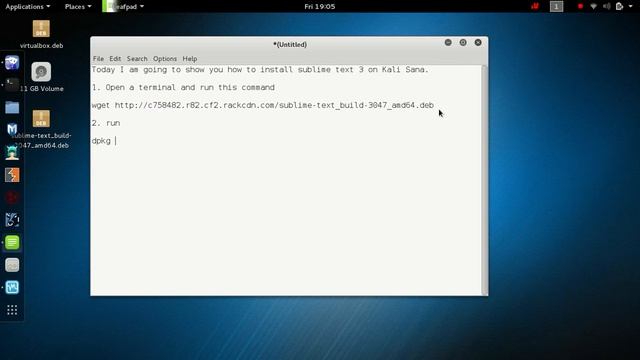Open Leafpad Edit menu
Screen dimensions: 640x360
[115, 59]
